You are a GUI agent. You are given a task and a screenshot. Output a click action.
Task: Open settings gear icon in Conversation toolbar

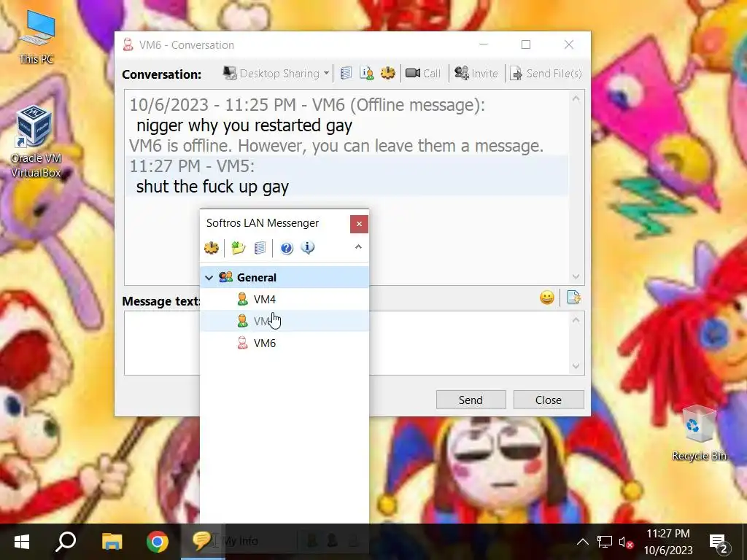(x=388, y=73)
